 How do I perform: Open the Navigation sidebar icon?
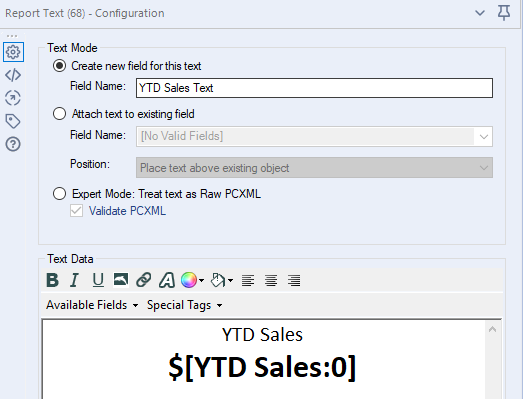(x=13, y=98)
